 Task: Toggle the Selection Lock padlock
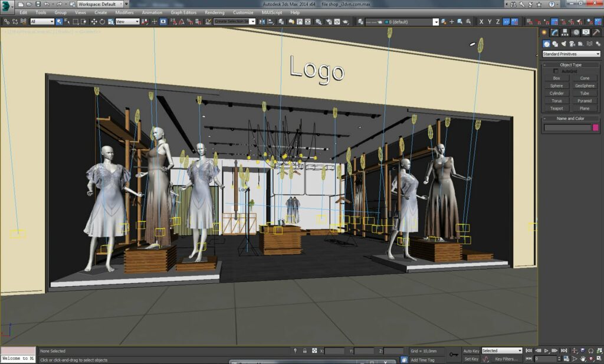coord(305,351)
